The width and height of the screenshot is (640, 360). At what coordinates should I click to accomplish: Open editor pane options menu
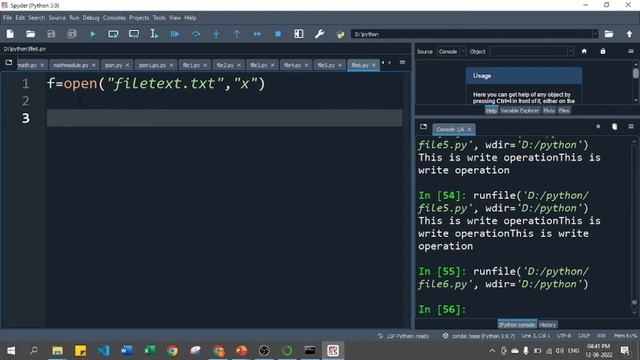[402, 62]
